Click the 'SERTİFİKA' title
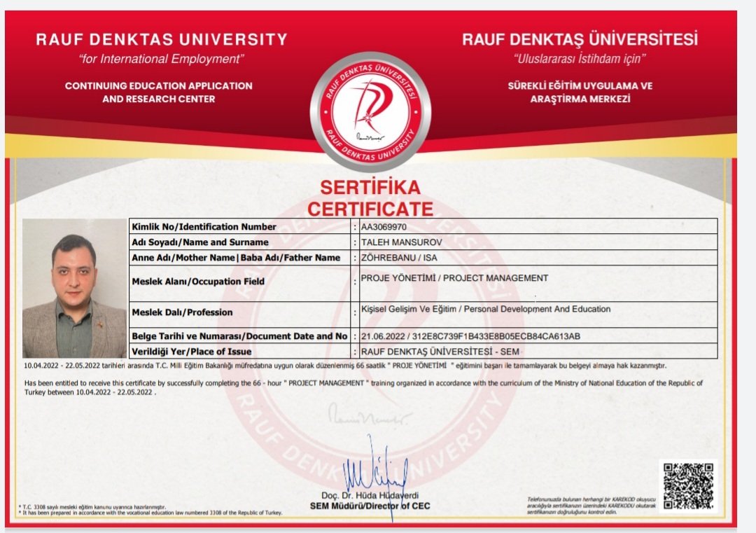Screen dimensions: 756x533 [x=370, y=187]
